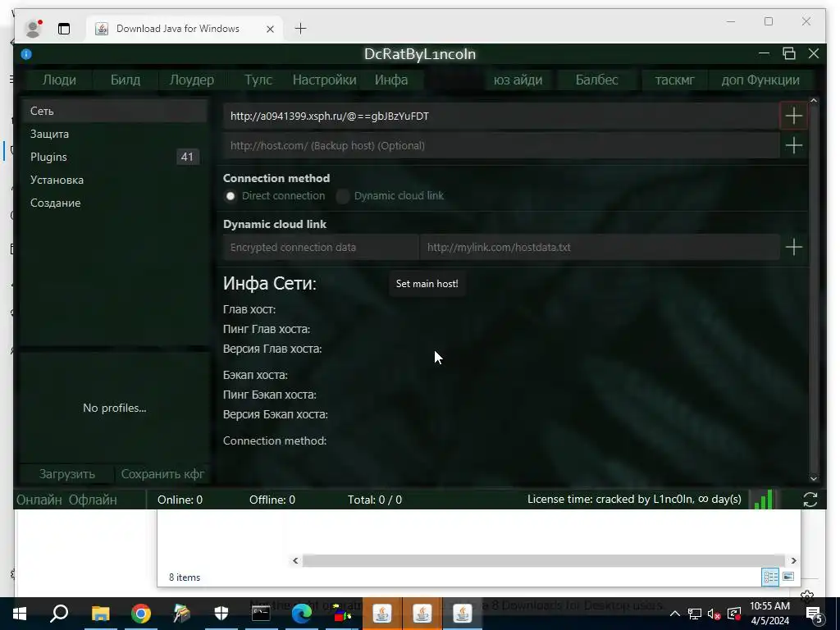This screenshot has height=630, width=840.
Task: Click the green signal bars indicator
Action: click(764, 500)
